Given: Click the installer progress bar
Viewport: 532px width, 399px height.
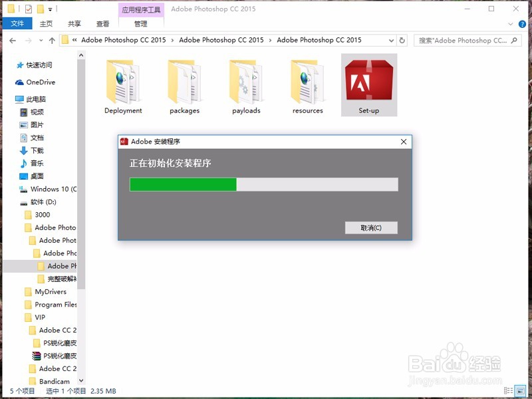Looking at the screenshot, I should point(263,184).
